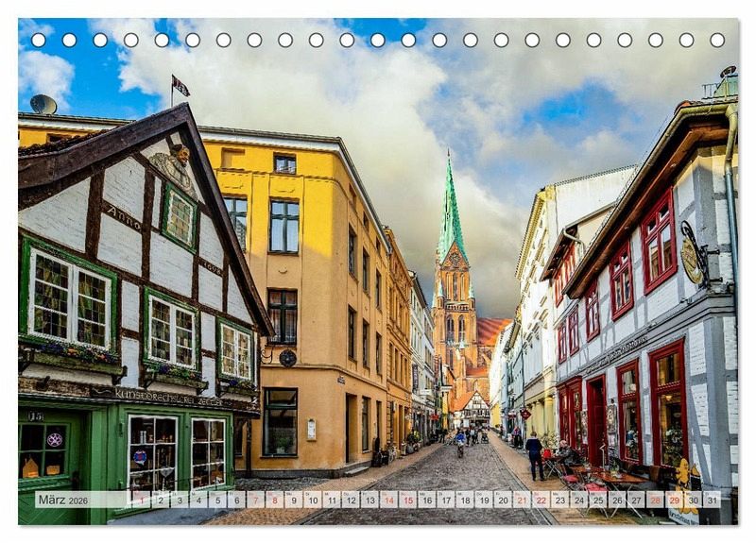Click the März 2026 month label
This screenshot has height=543, width=756.
pos(63,500)
